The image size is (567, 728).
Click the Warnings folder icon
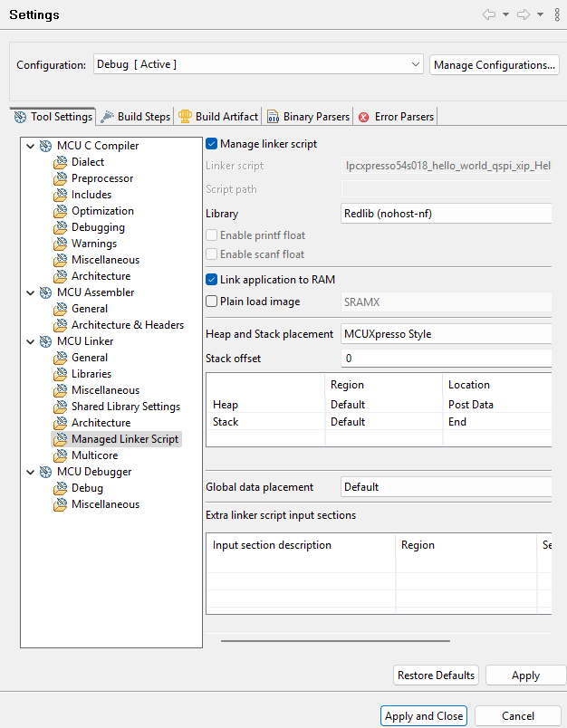60,244
